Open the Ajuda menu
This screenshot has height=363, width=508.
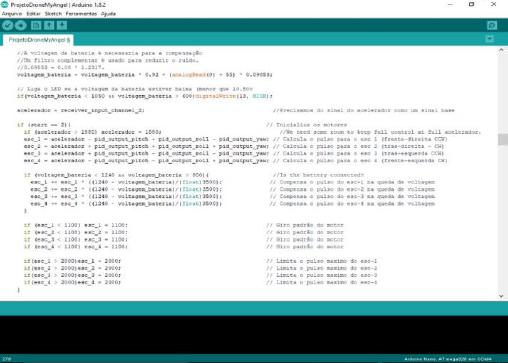point(108,14)
